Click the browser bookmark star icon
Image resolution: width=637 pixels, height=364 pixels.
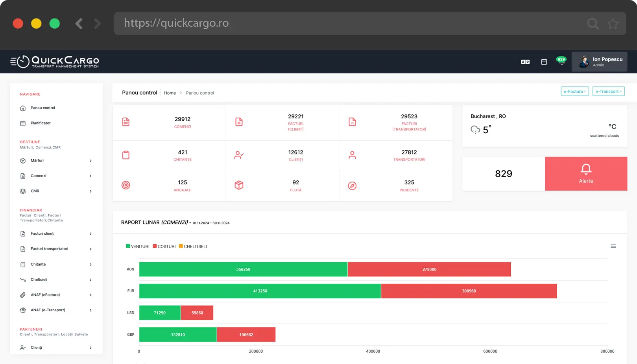[x=613, y=24]
